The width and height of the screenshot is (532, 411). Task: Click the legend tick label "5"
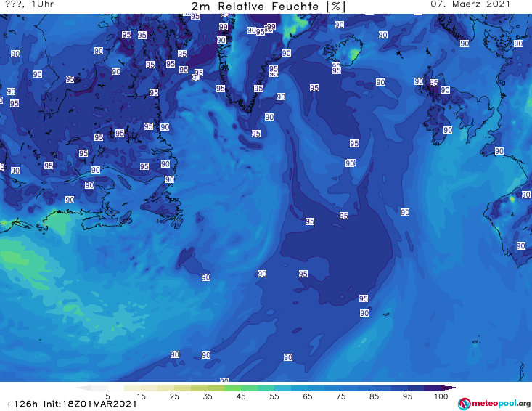click(107, 396)
